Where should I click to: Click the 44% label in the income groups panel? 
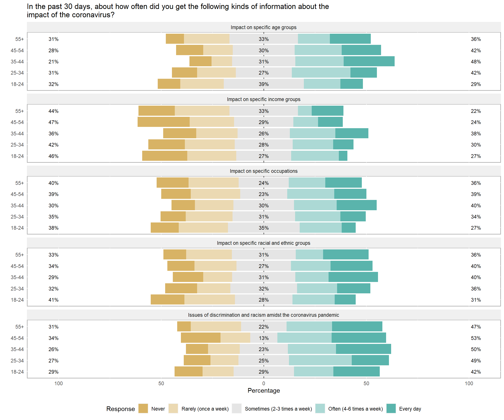pos(53,111)
